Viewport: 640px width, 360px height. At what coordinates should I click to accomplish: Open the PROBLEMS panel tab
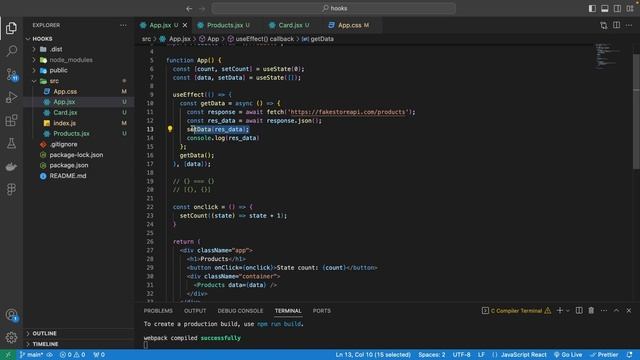coord(158,311)
